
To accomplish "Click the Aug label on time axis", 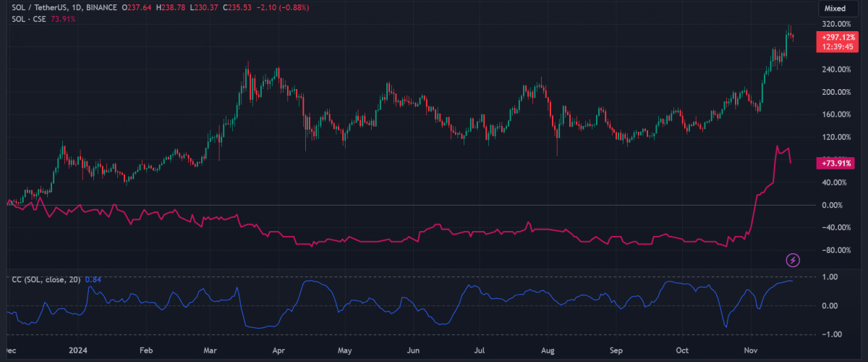I will pyautogui.click(x=548, y=350).
